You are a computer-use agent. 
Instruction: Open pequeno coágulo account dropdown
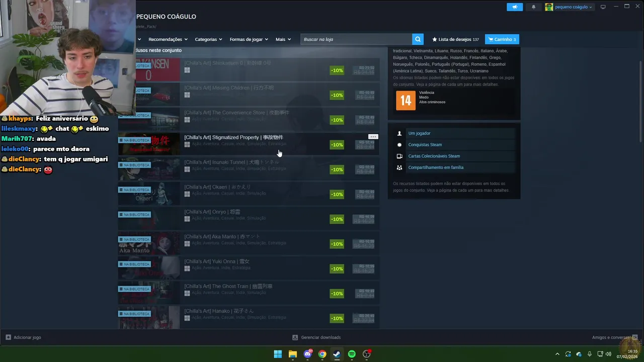(x=574, y=7)
